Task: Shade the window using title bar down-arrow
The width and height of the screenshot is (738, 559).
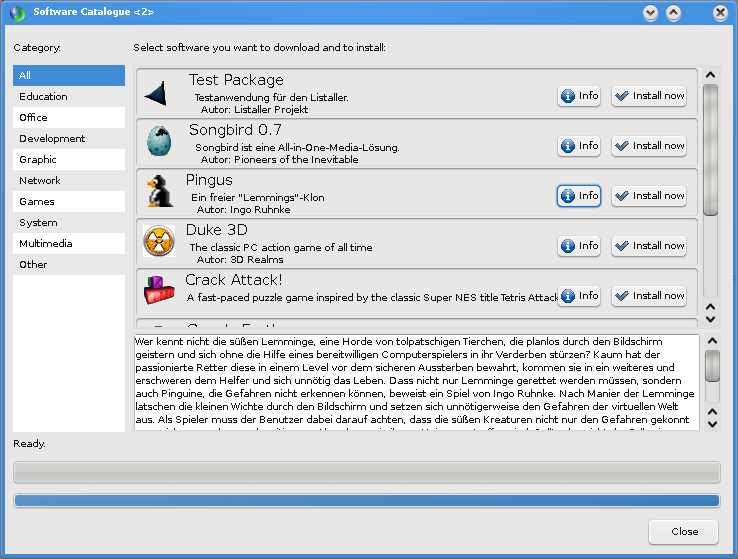Action: pos(651,13)
